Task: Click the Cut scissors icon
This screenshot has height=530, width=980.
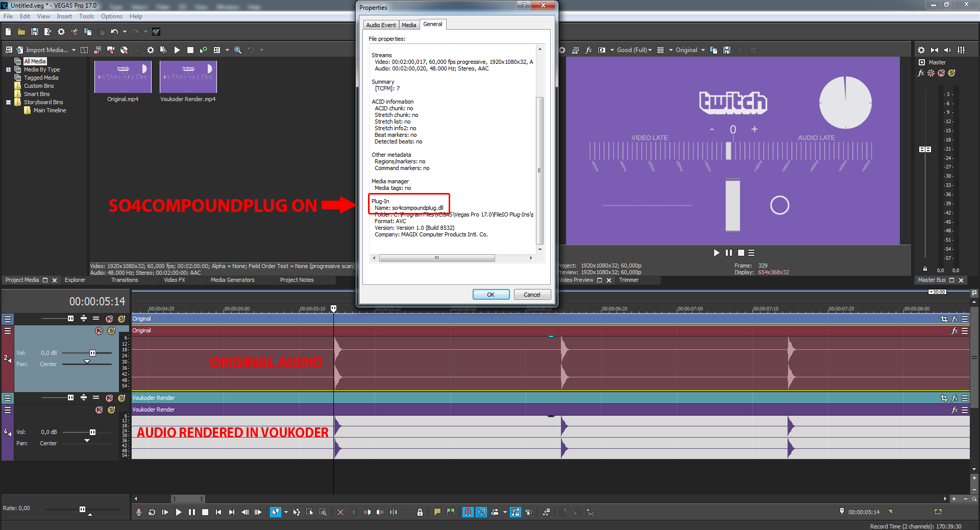Action: (x=75, y=32)
